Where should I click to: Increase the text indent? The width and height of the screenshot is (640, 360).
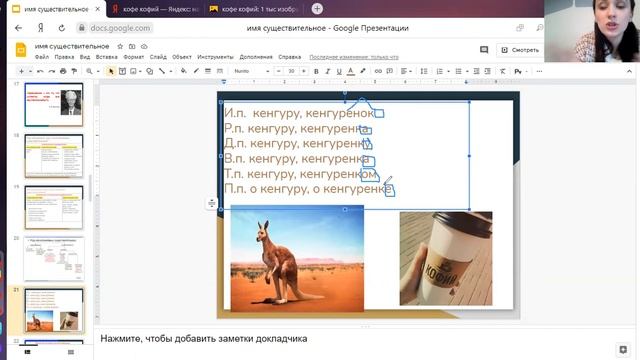[488, 71]
